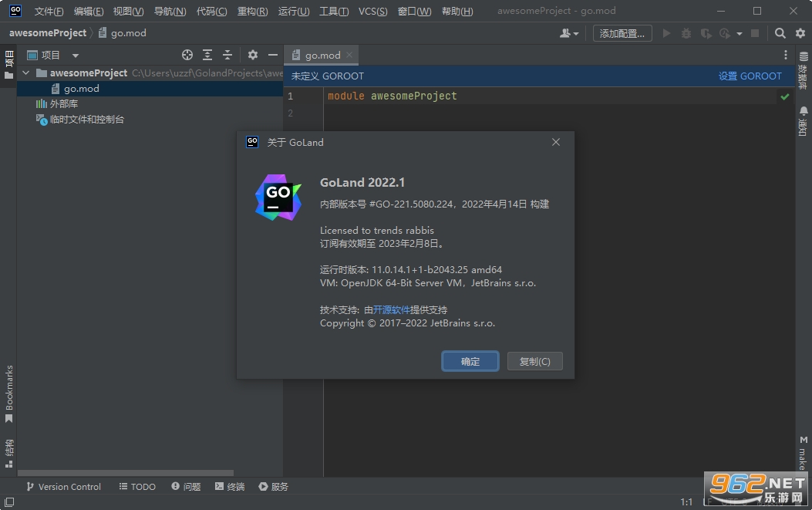The height and width of the screenshot is (510, 812).
Task: Click the 添加配置... button
Action: (622, 33)
